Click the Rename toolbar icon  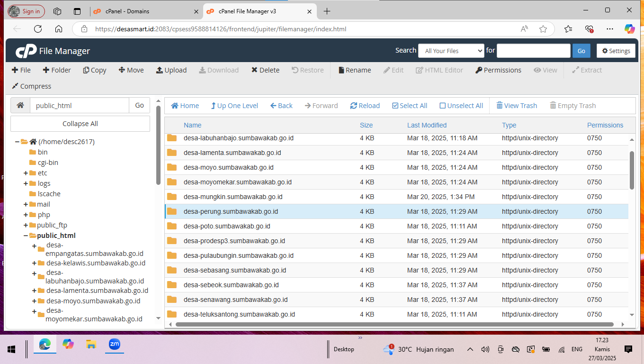[341, 70]
